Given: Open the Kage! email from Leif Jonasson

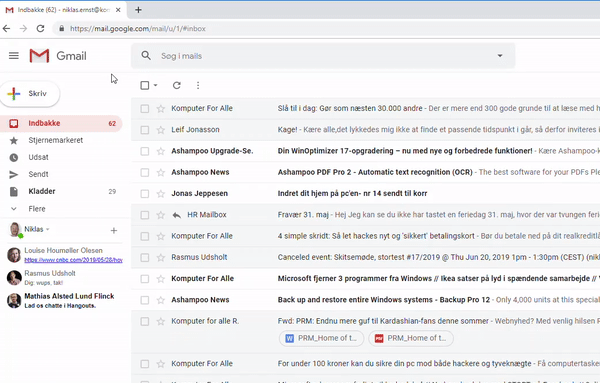Looking at the screenshot, I should pyautogui.click(x=365, y=130).
